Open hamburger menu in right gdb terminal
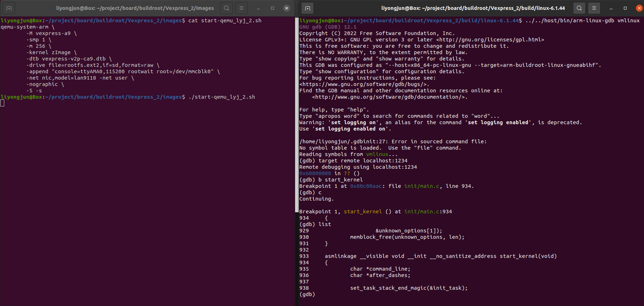 pyautogui.click(x=594, y=8)
